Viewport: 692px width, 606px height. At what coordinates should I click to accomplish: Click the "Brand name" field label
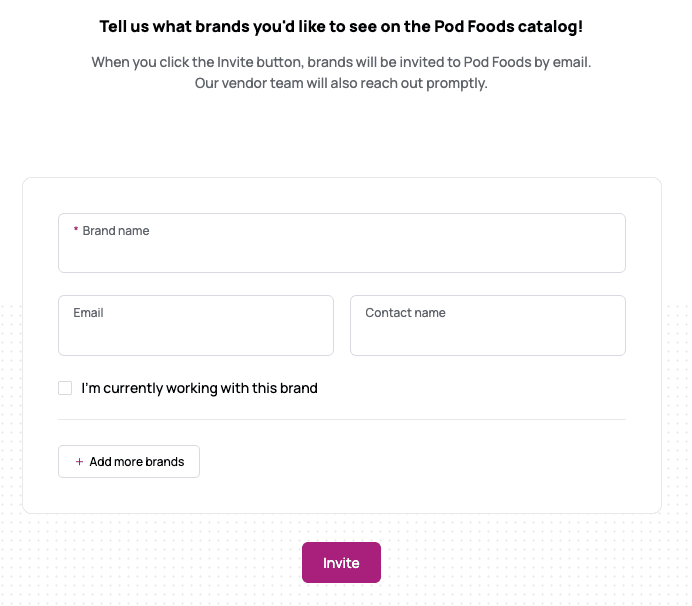coord(116,231)
